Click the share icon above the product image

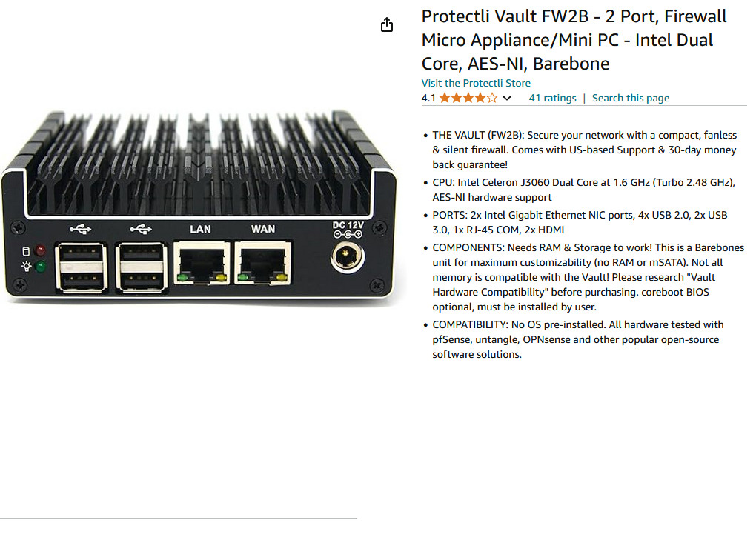pos(386,25)
